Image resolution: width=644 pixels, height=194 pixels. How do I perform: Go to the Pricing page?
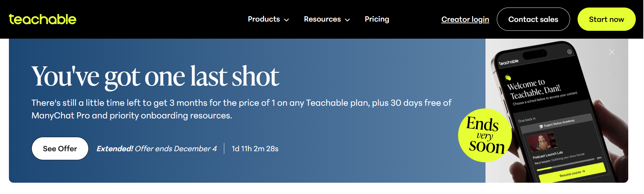pyautogui.click(x=377, y=19)
